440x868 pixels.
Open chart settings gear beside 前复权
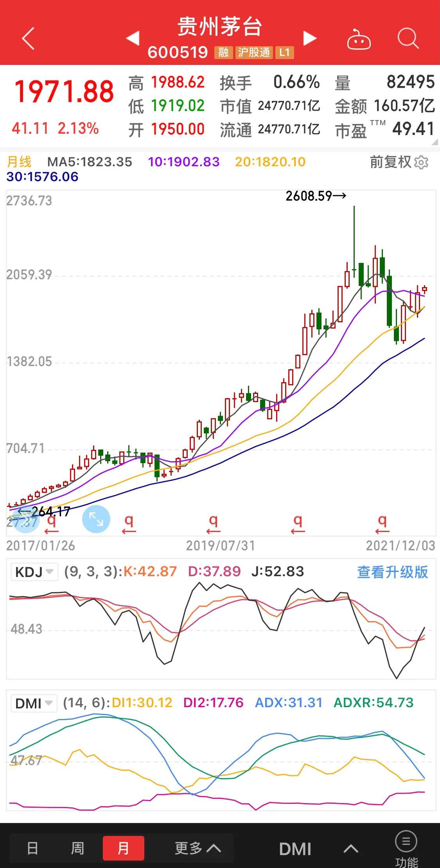[421, 162]
